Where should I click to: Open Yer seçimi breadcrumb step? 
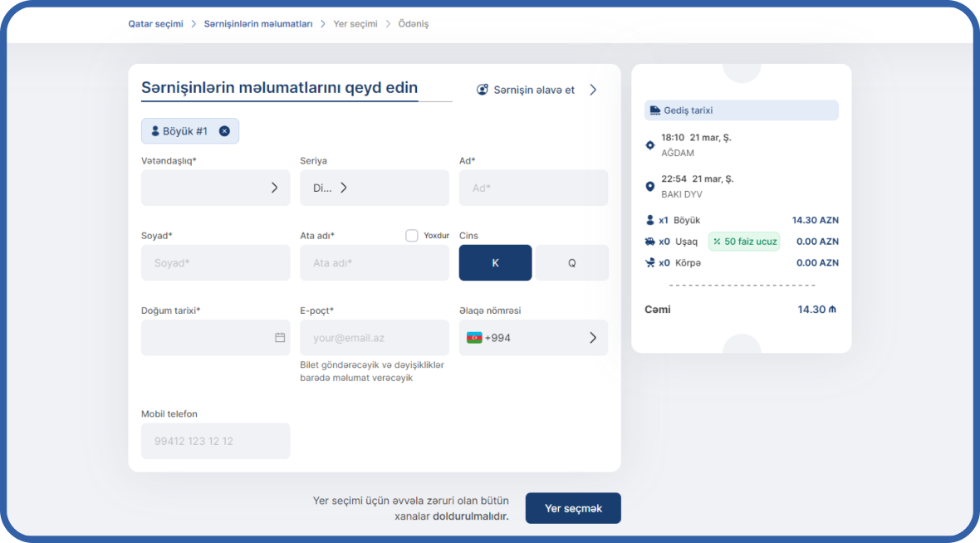(355, 24)
